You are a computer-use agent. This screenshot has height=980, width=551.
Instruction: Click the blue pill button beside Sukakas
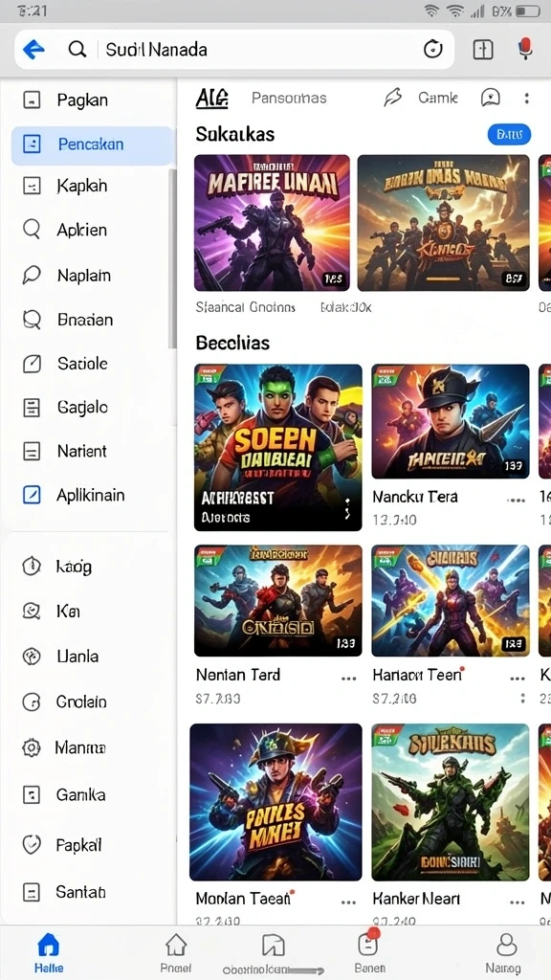(509, 134)
